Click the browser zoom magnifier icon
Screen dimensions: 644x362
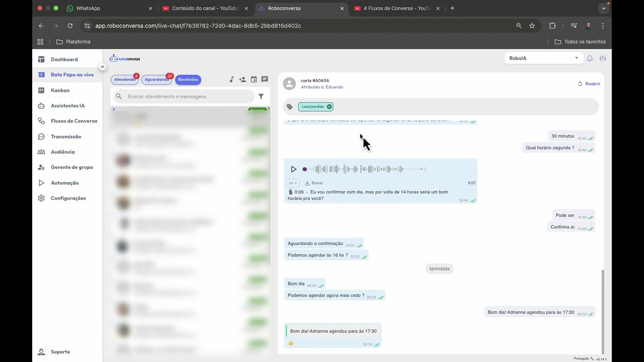[x=519, y=26]
